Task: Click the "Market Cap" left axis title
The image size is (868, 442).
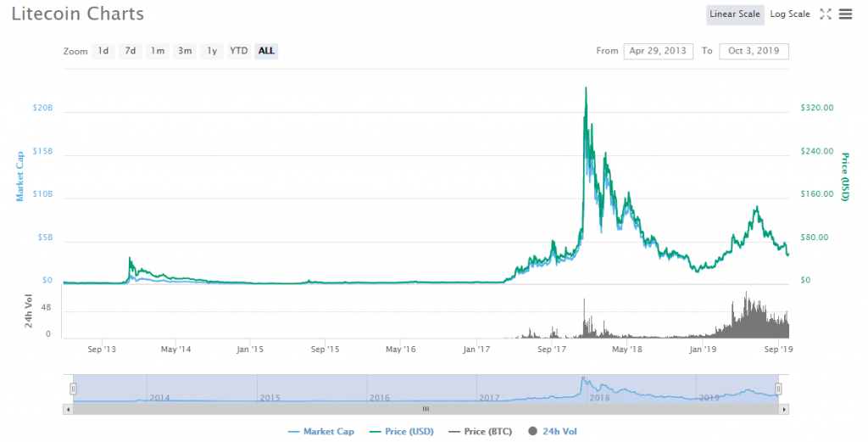Action: [x=20, y=176]
